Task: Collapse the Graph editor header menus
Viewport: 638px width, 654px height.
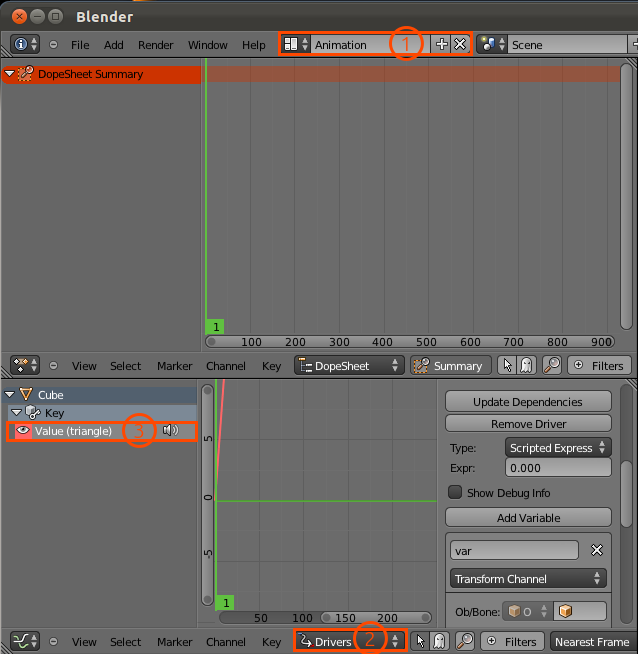Action: pos(53,641)
